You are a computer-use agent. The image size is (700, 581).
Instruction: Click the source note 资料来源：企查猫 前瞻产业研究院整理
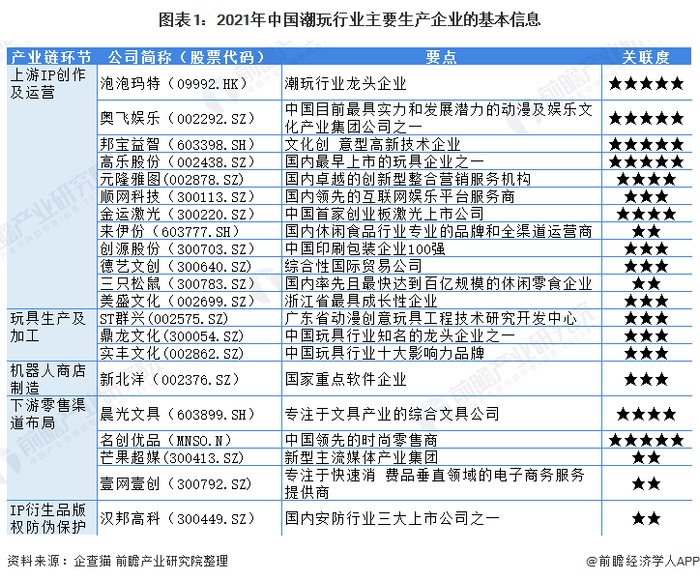point(117,561)
